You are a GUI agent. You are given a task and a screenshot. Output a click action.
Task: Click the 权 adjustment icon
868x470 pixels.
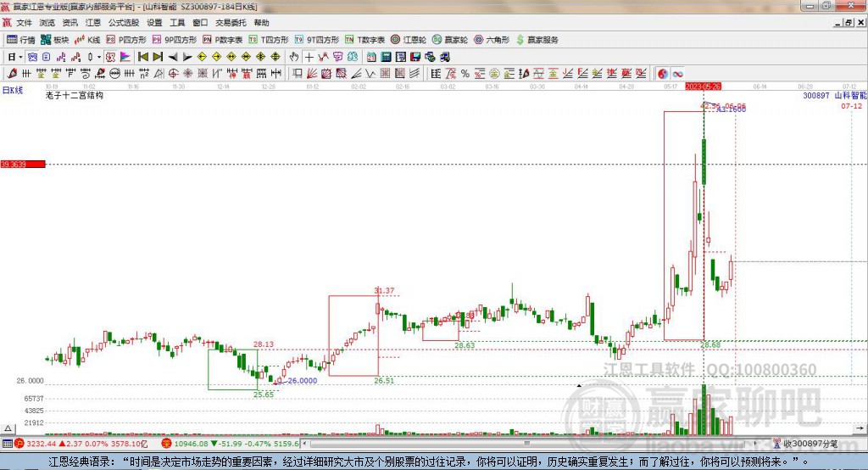[x=110, y=57]
